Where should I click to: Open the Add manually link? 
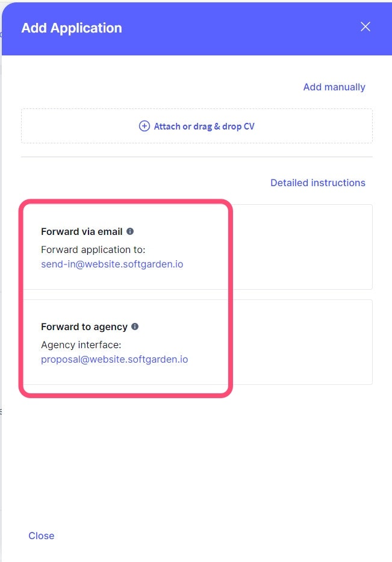click(334, 87)
